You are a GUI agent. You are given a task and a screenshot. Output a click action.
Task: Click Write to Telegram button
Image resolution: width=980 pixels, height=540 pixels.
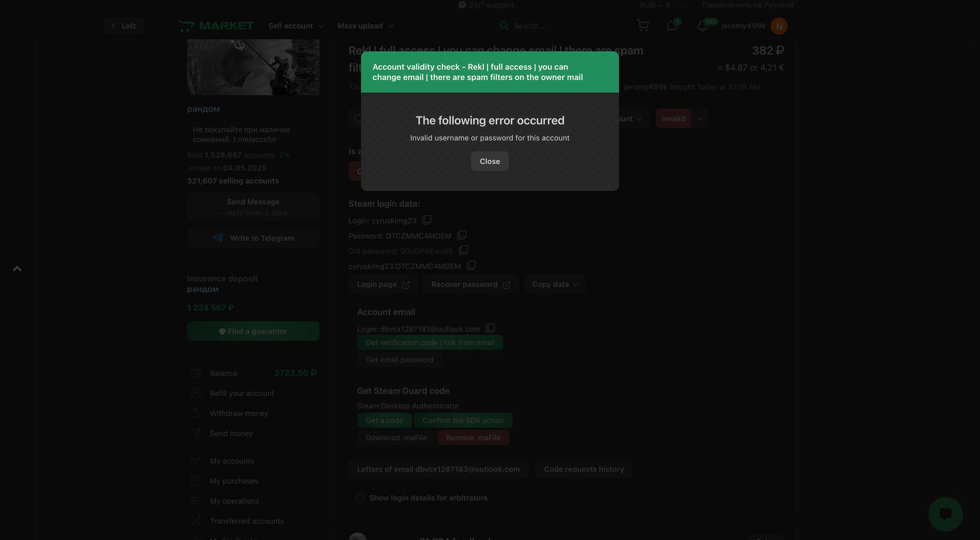[253, 238]
